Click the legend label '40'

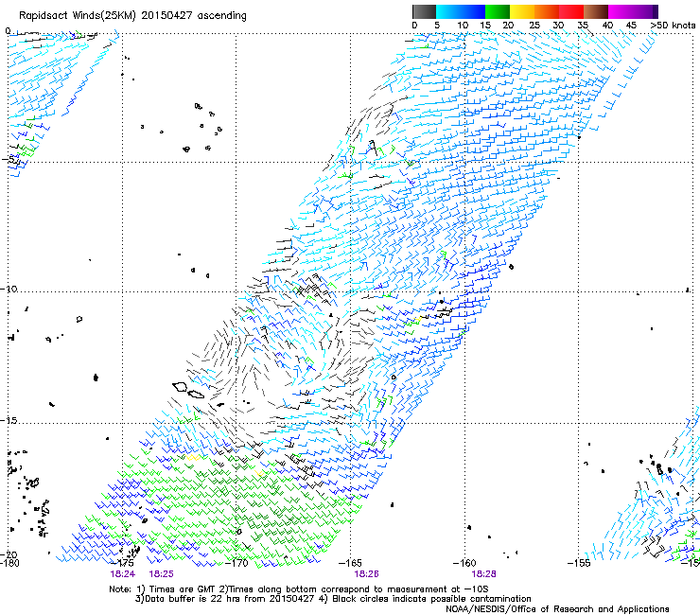607,26
